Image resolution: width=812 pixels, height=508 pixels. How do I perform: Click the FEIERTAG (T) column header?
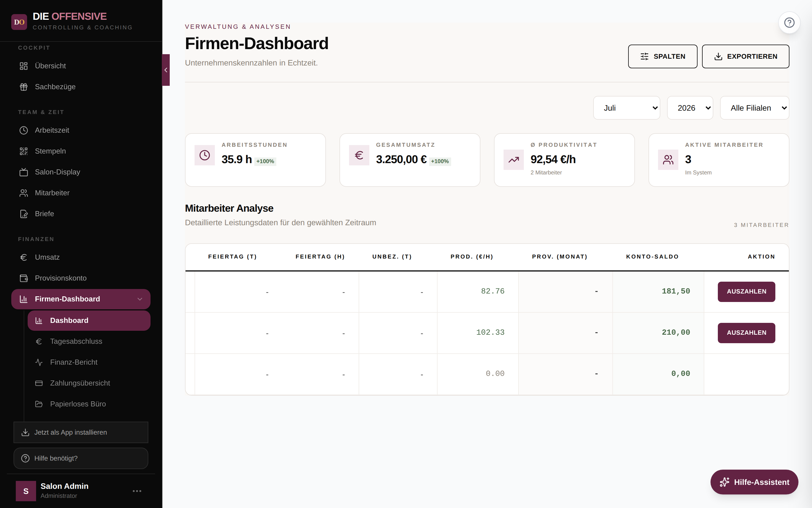[x=233, y=257]
